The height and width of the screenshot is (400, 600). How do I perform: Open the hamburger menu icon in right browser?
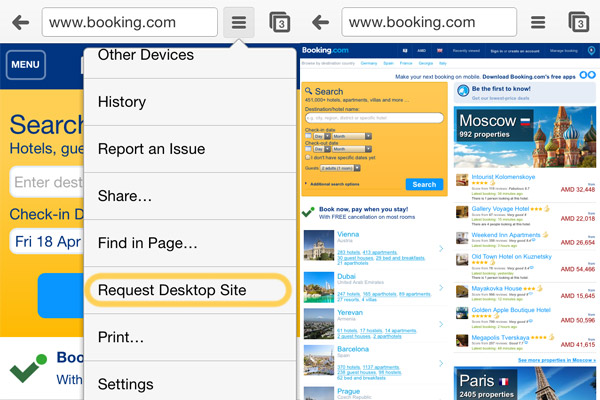pos(538,23)
